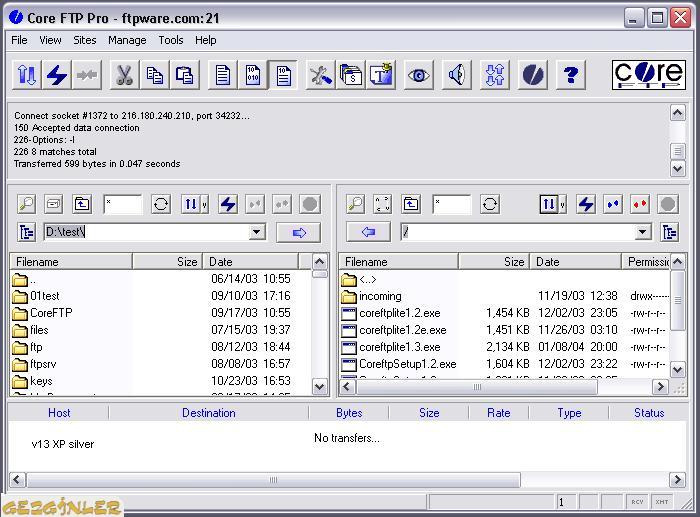Image resolution: width=700 pixels, height=517 pixels.
Task: Click the Core FTP logo
Action: coord(649,75)
